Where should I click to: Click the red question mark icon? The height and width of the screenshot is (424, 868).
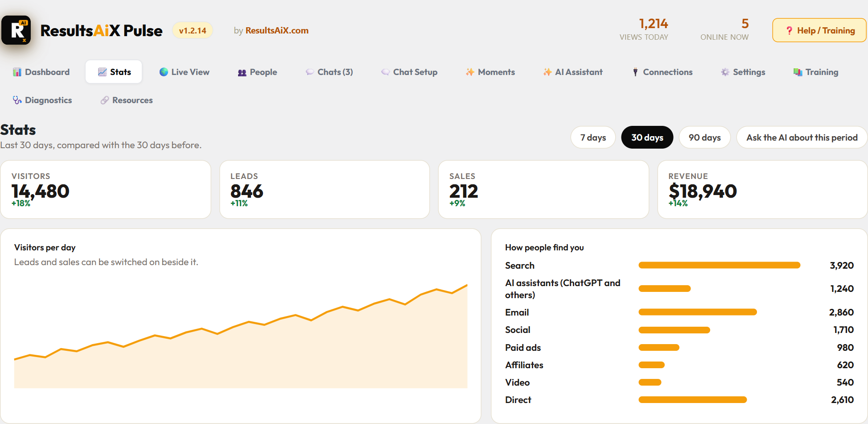(x=789, y=30)
